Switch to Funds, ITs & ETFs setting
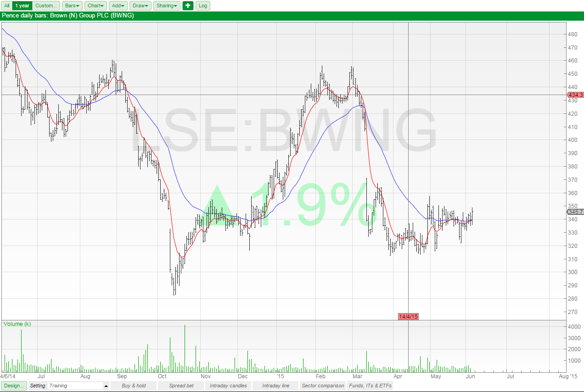The image size is (584, 392). [x=370, y=386]
